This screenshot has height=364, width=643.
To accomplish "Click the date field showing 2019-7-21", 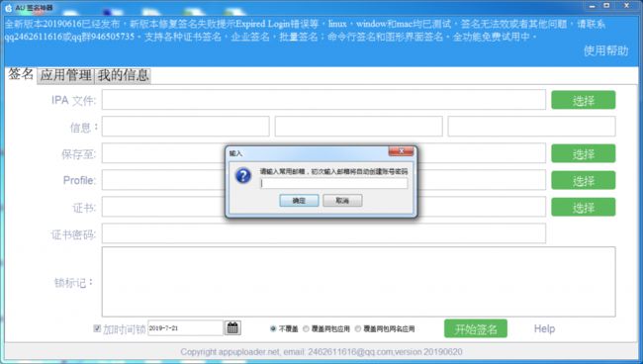I will 185,328.
